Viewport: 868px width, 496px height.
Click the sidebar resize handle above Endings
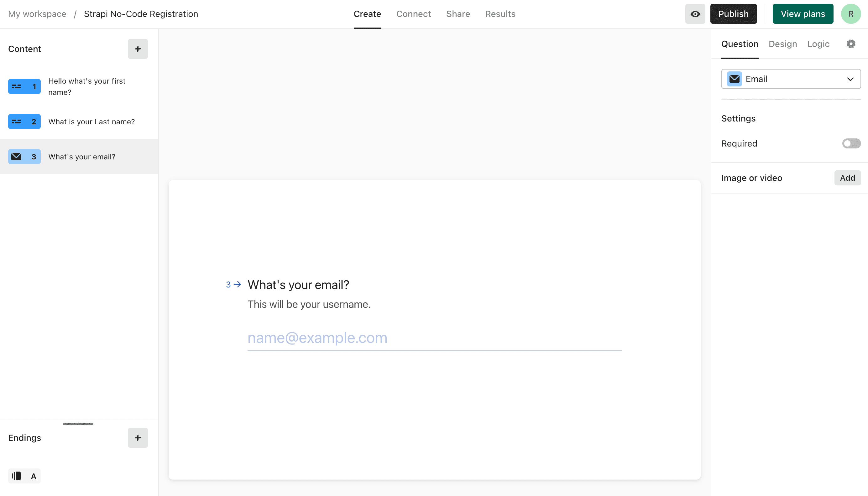(x=78, y=424)
